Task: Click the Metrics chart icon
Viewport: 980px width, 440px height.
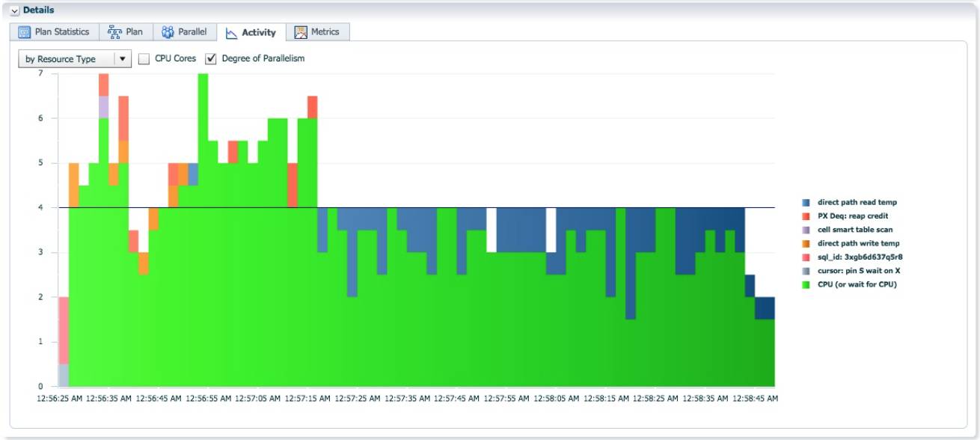Action: pyautogui.click(x=301, y=32)
